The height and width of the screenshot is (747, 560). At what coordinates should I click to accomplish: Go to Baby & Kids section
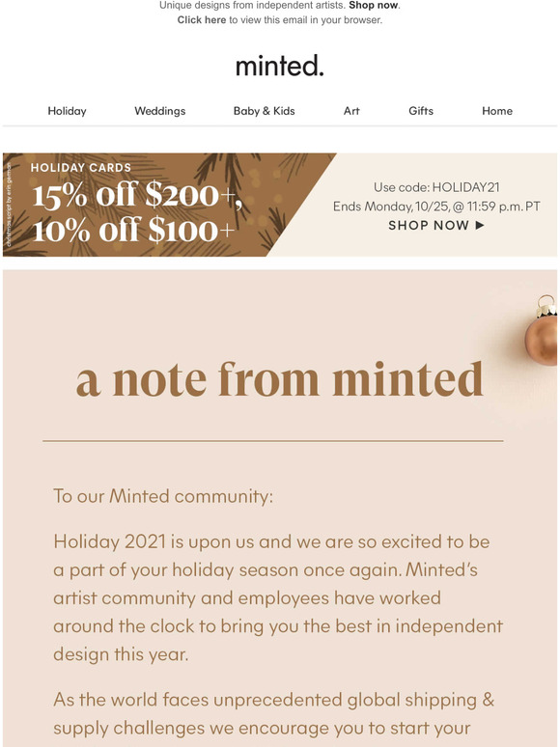coord(264,111)
